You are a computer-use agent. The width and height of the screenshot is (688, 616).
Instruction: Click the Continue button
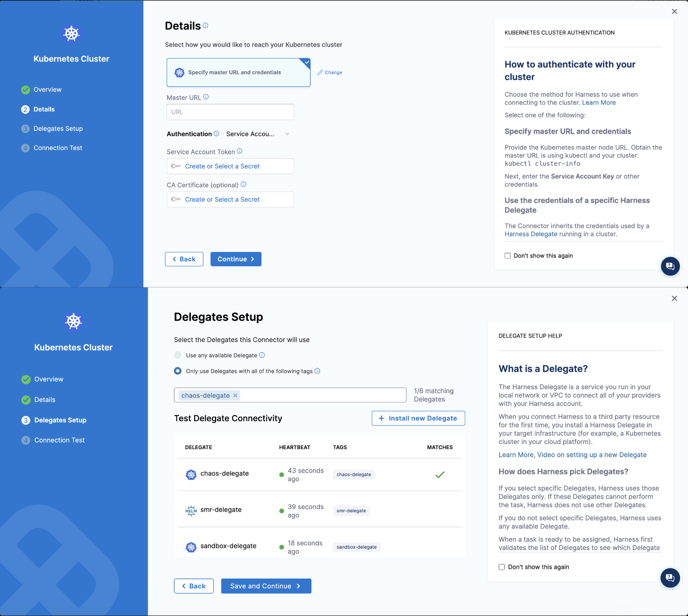click(236, 259)
